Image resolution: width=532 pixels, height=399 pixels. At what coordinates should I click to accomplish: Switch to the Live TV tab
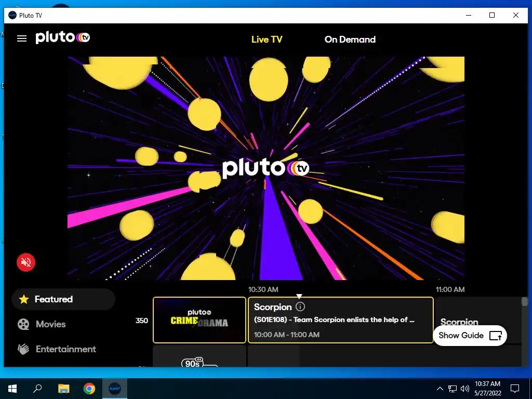tap(267, 39)
